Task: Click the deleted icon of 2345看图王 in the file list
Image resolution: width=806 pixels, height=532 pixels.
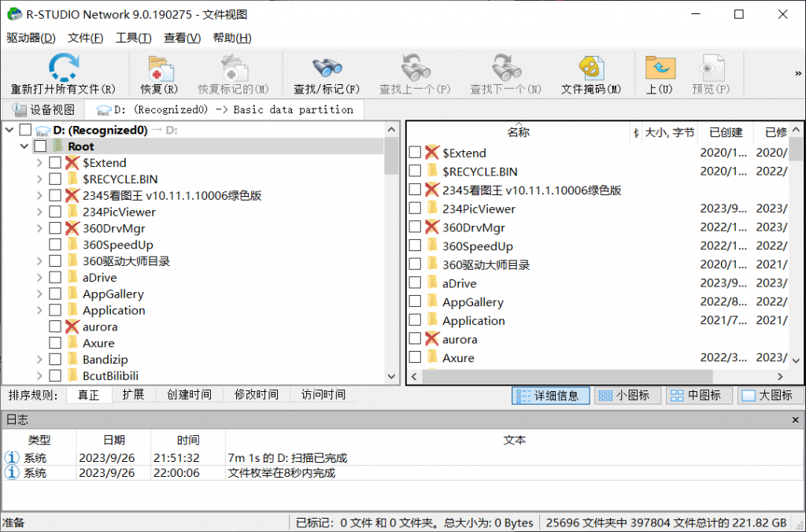Action: [432, 190]
